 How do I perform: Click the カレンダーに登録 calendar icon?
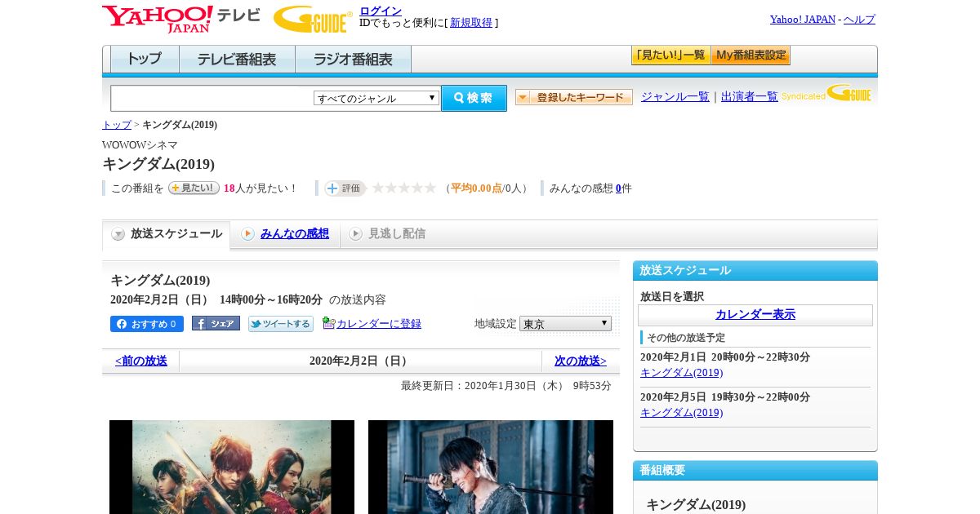[x=328, y=323]
